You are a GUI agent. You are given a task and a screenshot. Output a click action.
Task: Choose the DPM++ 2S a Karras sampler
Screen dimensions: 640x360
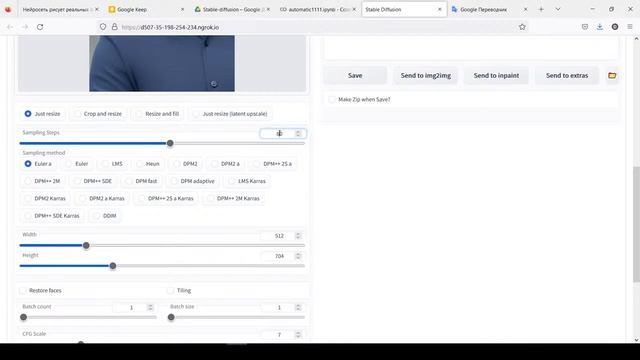(166, 198)
